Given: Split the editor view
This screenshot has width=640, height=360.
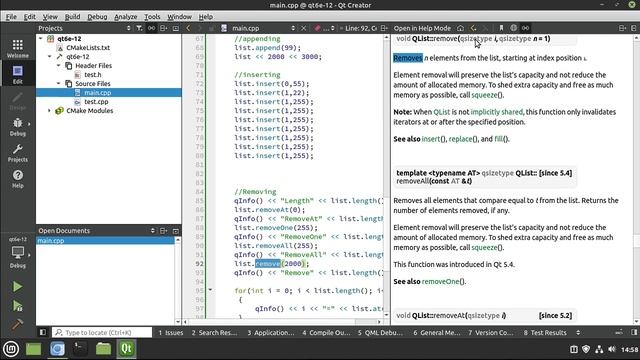Looking at the screenshot, I should click(384, 28).
